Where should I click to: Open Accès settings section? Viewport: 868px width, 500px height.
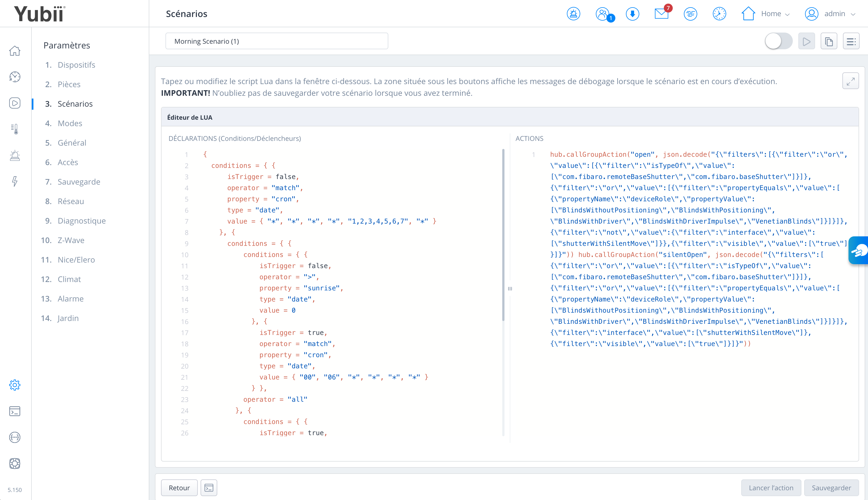tap(68, 162)
